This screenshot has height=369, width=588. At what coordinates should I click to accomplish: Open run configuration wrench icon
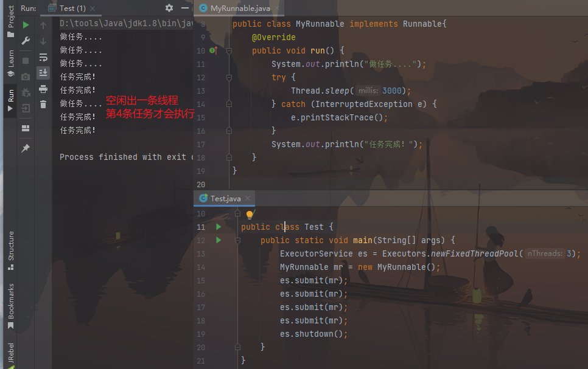(x=26, y=41)
